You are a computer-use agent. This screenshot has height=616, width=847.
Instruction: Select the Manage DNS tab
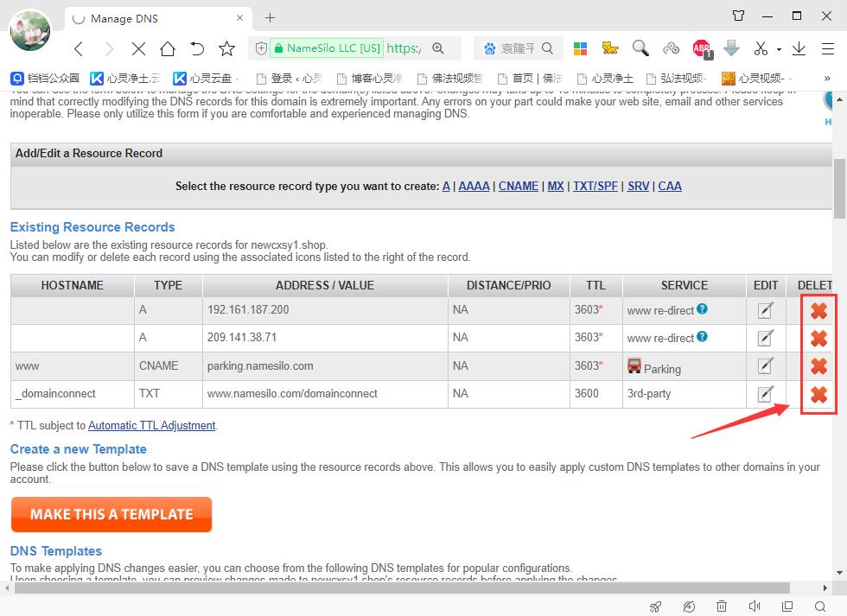[x=157, y=18]
